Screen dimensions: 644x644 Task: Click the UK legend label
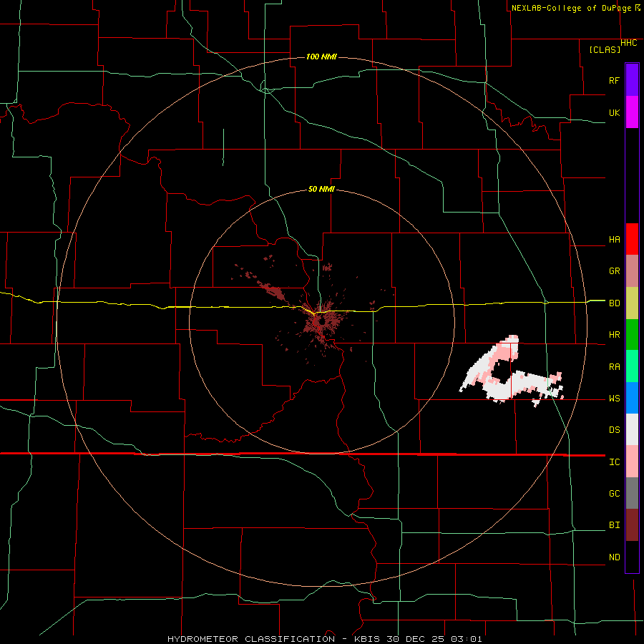click(614, 112)
